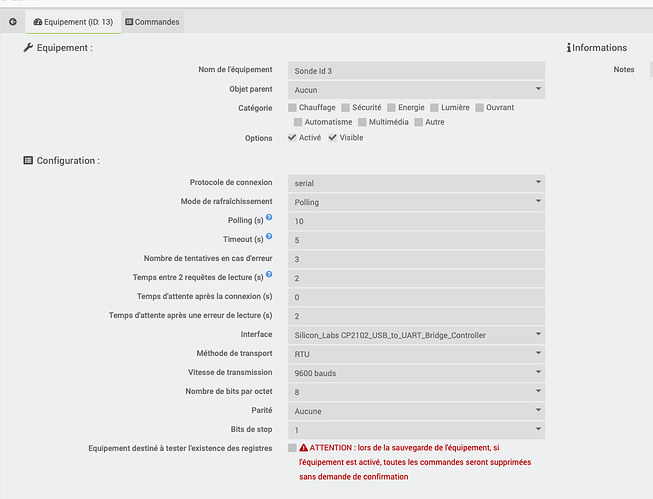Expand the Protocole de connexion dropdown
Image resolution: width=653 pixels, height=499 pixels.
[416, 183]
